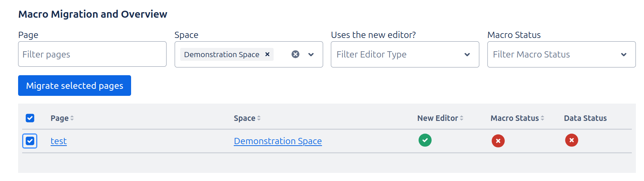Screen dimensions: 644x181
Task: Click the Migrate selected pages button
Action: [x=75, y=86]
